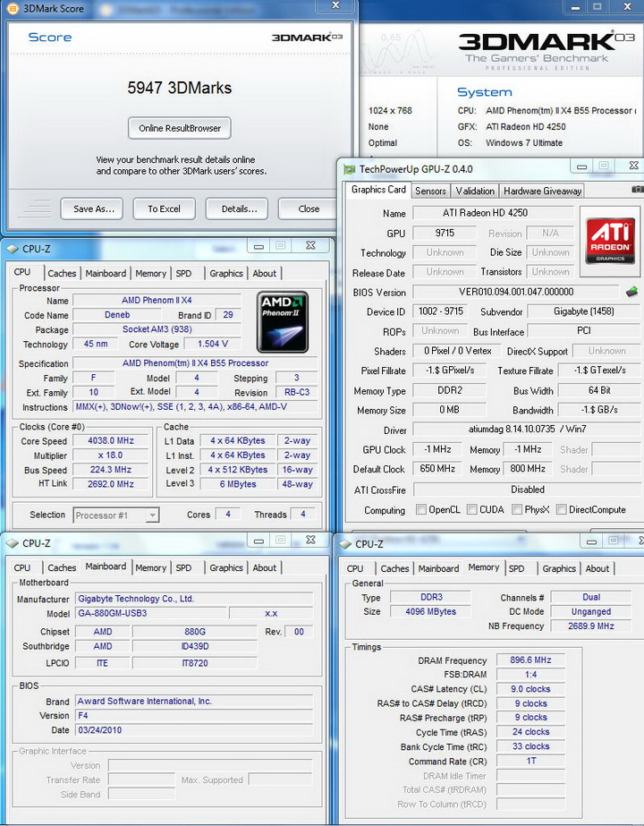Click the BIOS Version field in GPU-Z
Image resolution: width=644 pixels, height=826 pixels.
coord(515,292)
